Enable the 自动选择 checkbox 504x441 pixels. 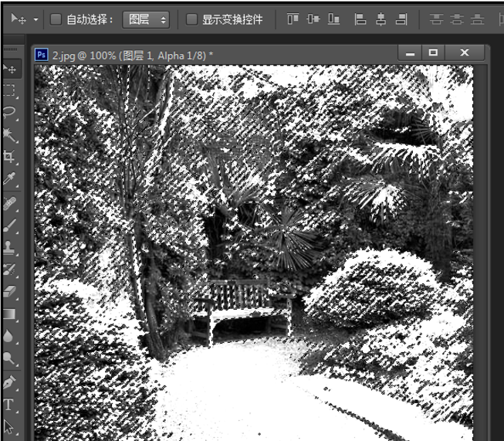click(x=56, y=19)
